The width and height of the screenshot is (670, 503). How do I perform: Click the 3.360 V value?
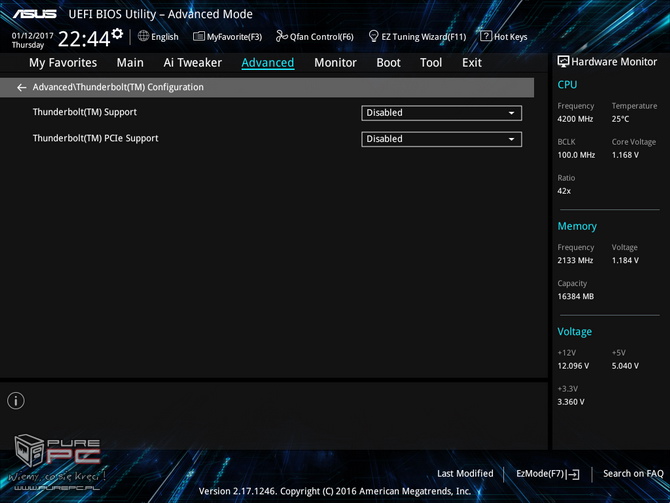[571, 402]
